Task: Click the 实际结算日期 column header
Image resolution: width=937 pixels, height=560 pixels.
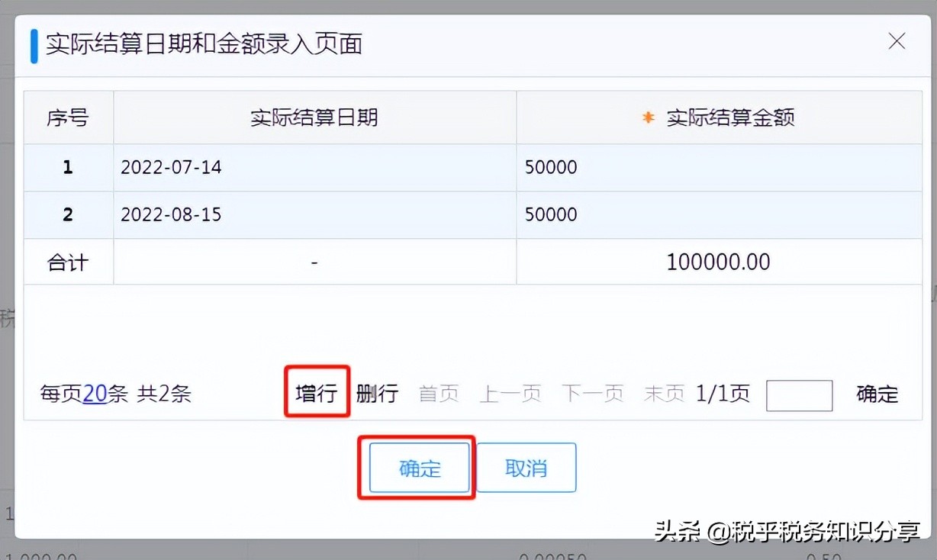Action: click(x=314, y=117)
